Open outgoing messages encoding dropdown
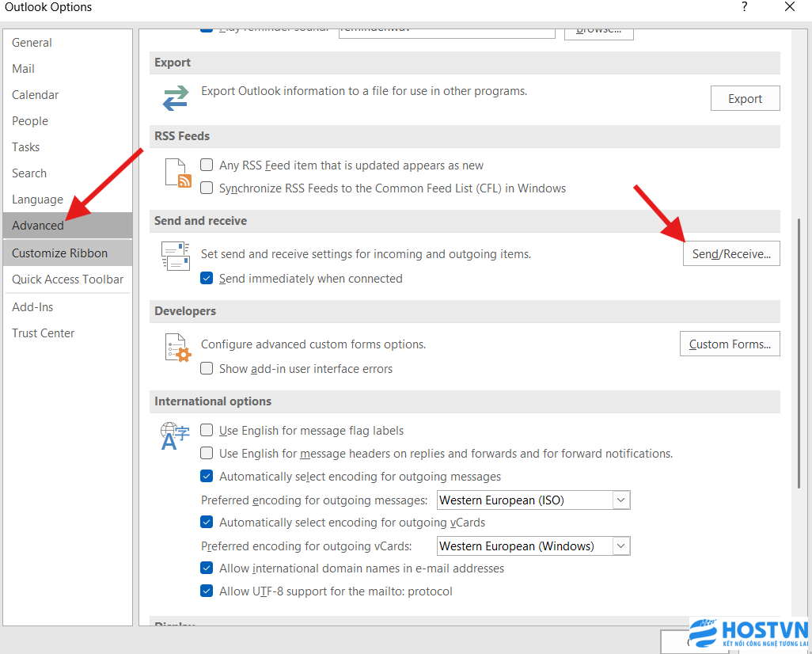Viewport: 812px width, 654px height. [621, 500]
